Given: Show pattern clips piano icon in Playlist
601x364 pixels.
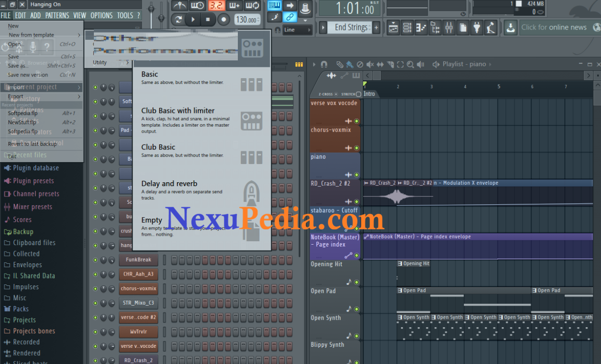Looking at the screenshot, I should coord(356,75).
